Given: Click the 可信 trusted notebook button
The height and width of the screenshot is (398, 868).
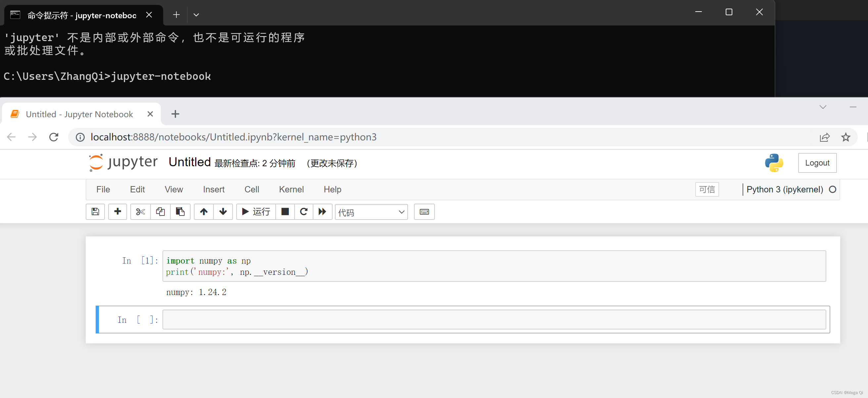Looking at the screenshot, I should (707, 189).
